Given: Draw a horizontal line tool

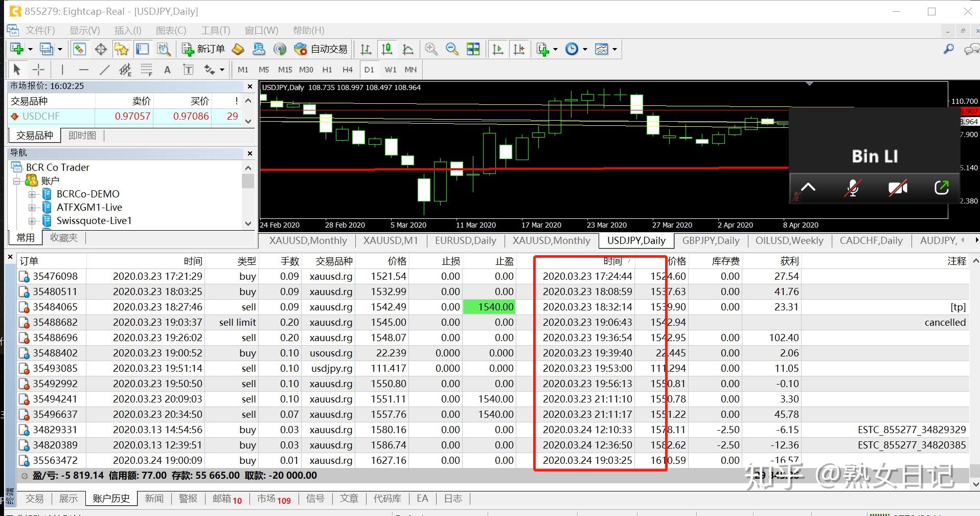Looking at the screenshot, I should (84, 70).
